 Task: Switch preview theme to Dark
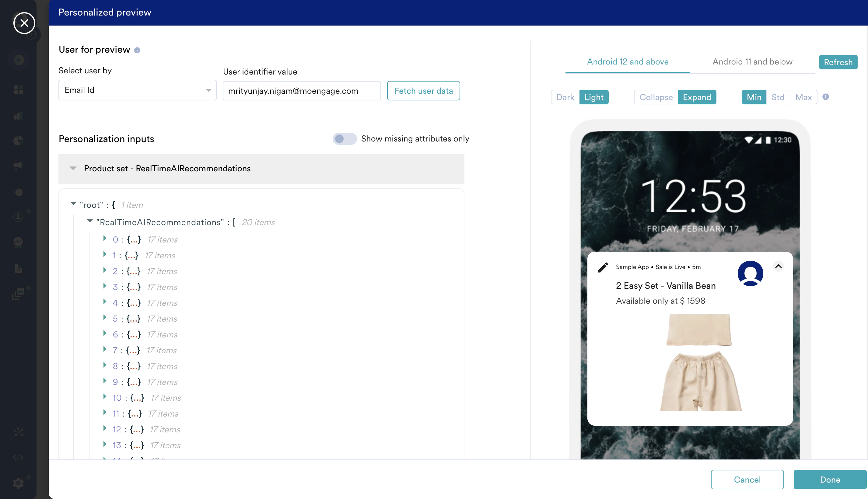pyautogui.click(x=565, y=97)
